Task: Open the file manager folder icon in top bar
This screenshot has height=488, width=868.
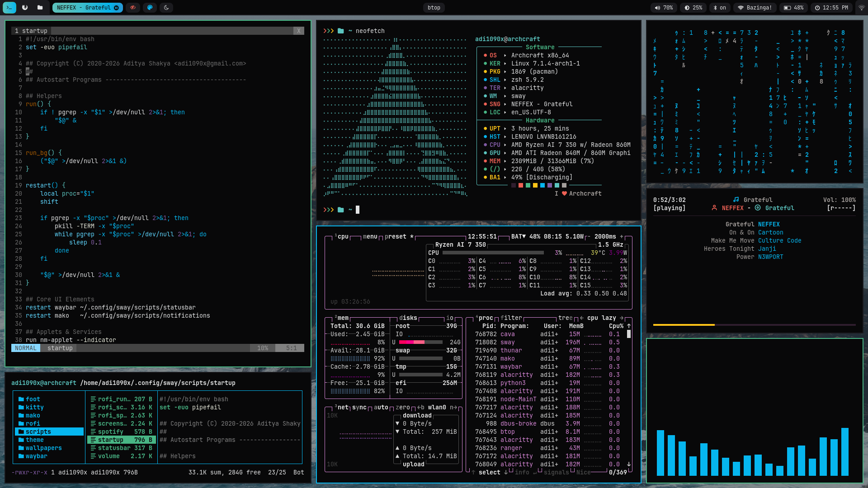Action: [40, 8]
